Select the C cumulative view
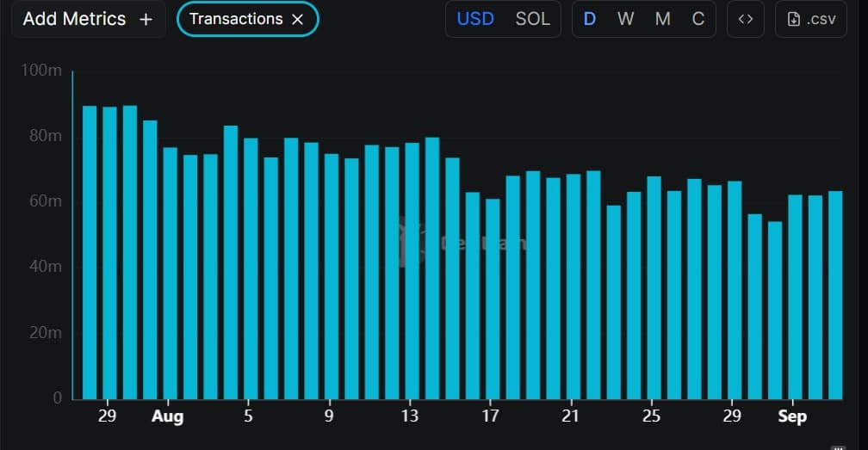The height and width of the screenshot is (450, 868). [x=698, y=19]
